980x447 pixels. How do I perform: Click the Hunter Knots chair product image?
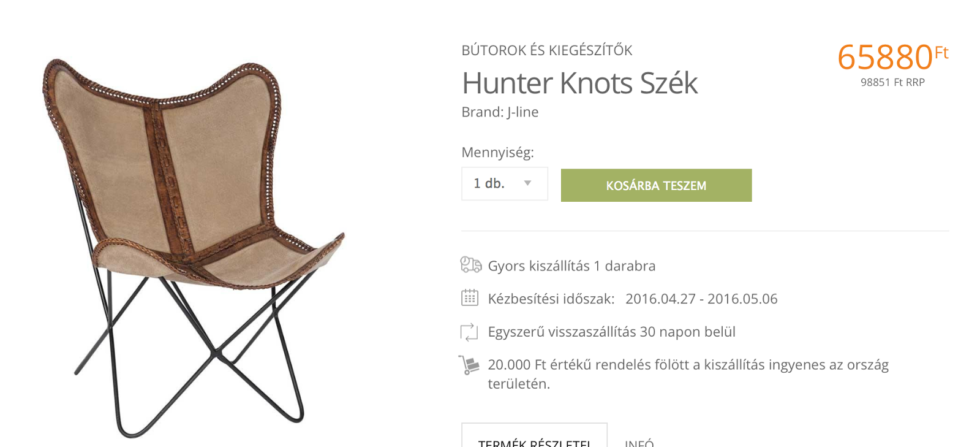pos(193,248)
